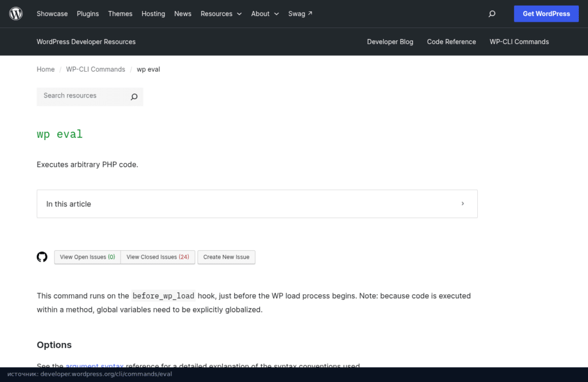Open Code Reference link
The image size is (588, 382).
tap(451, 42)
